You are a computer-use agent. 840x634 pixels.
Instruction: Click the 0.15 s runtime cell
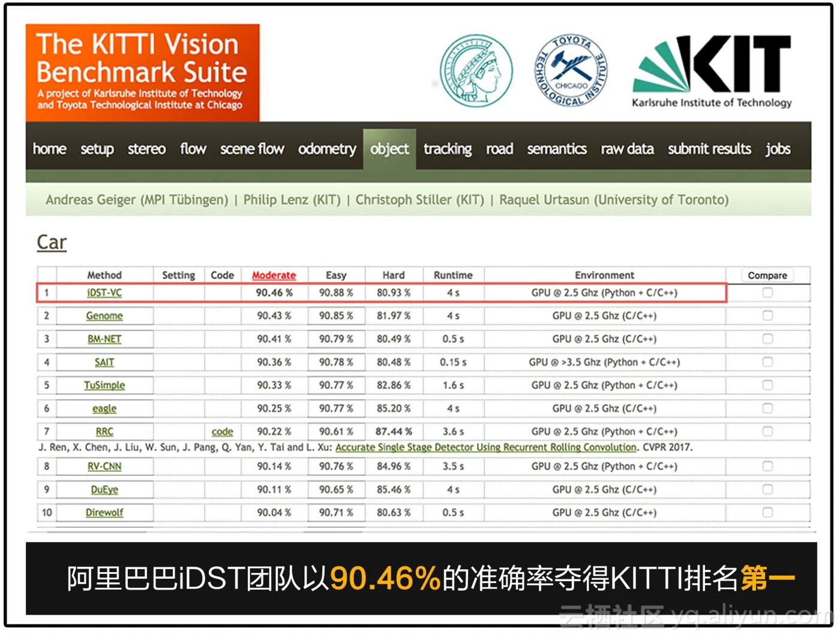tap(453, 362)
